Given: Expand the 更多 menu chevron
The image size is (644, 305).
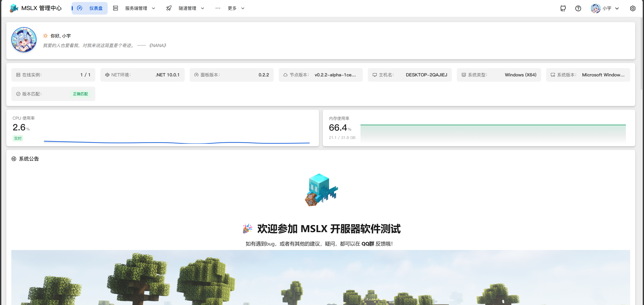Looking at the screenshot, I should [243, 8].
